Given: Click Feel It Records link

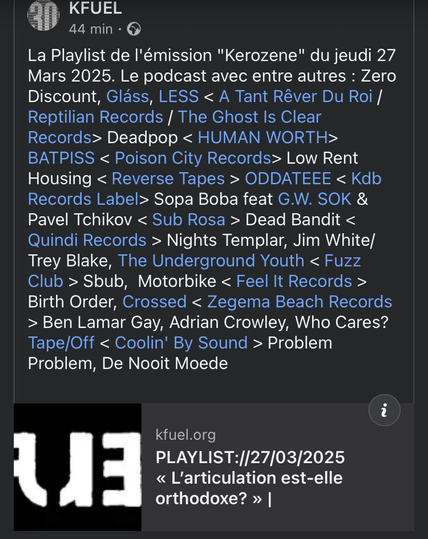Looking at the screenshot, I should coord(294,281).
